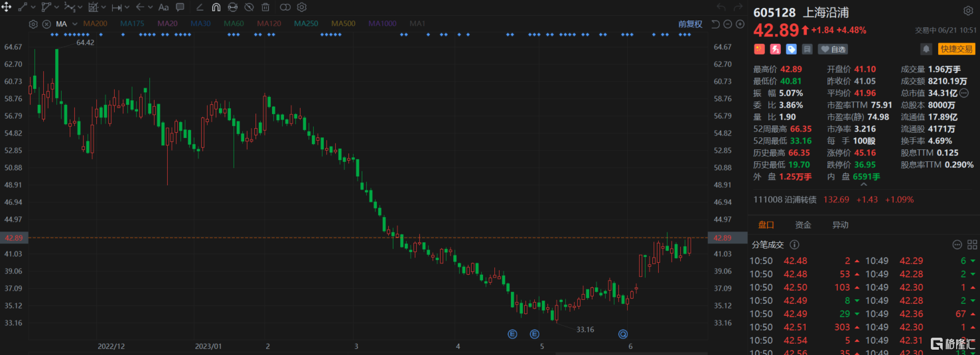Image resolution: width=980 pixels, height=355 pixels.
Task: Click the 快捷交易 quick trade button
Action: tap(956, 49)
